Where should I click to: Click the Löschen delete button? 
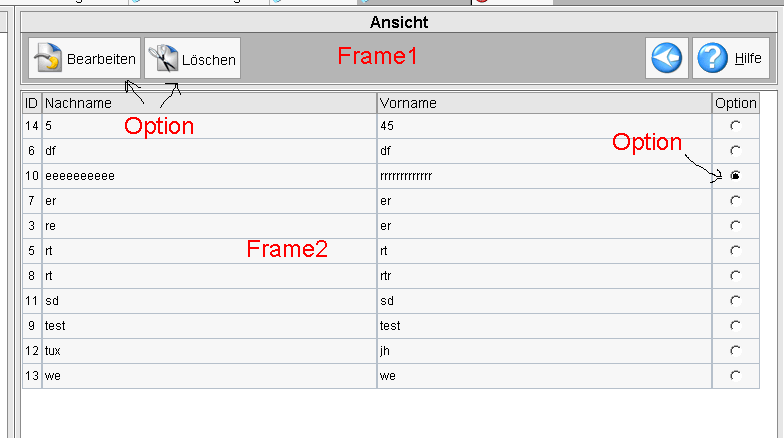tap(193, 59)
